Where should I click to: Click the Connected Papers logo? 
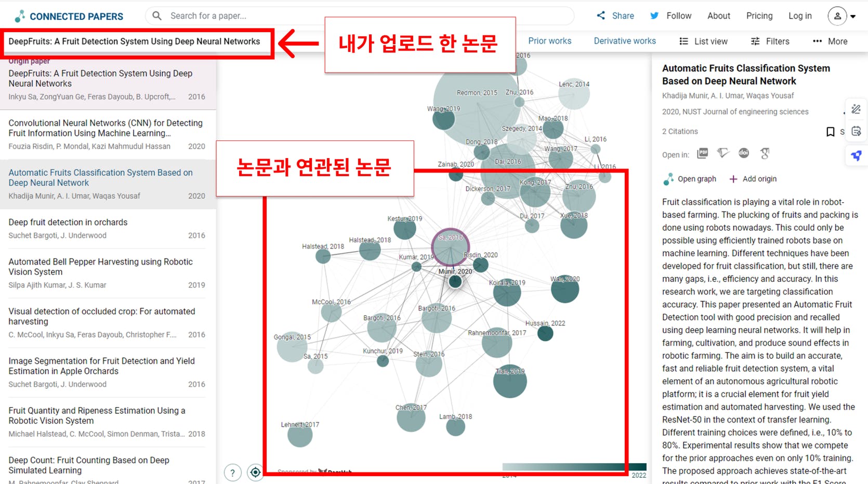coord(69,16)
